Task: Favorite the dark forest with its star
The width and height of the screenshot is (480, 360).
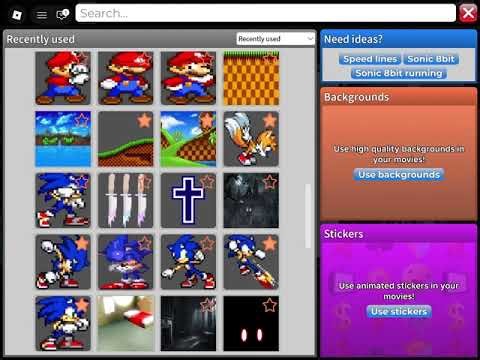Action: 270,182
